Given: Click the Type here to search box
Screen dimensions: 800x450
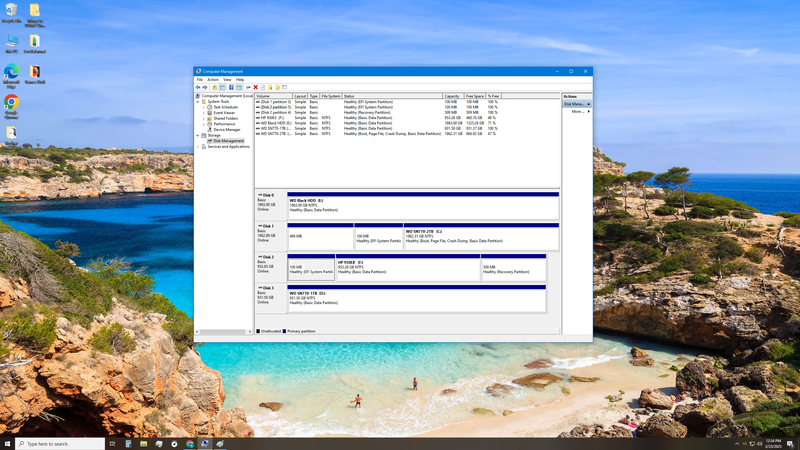Looking at the screenshot, I should pyautogui.click(x=60, y=444).
